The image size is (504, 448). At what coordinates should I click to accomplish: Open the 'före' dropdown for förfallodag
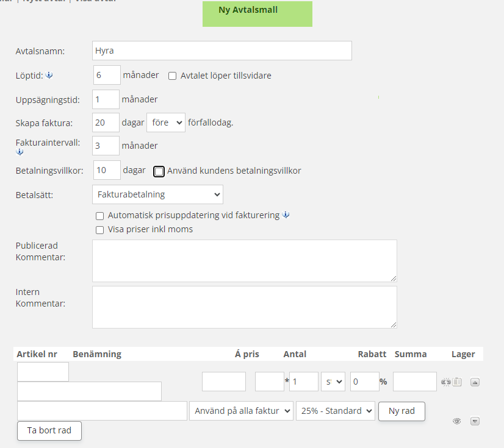pos(166,123)
